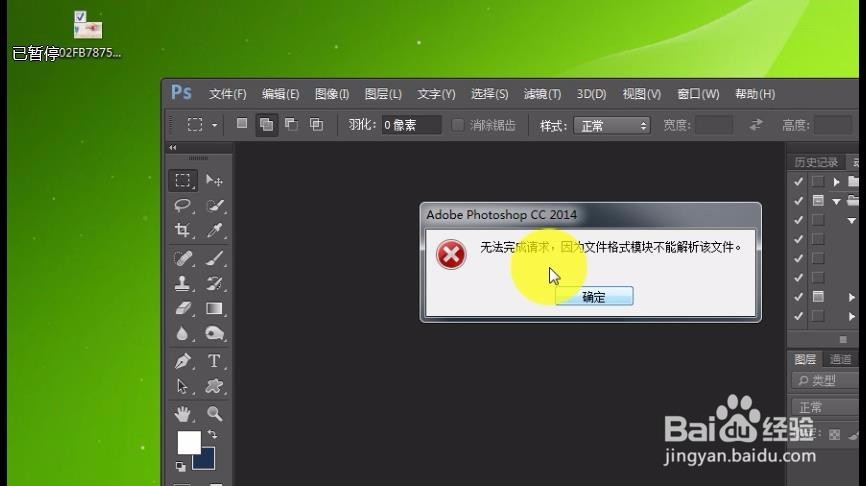Viewport: 866px width, 486px height.
Task: Open the foreground color picker (white swatch)
Action: click(189, 442)
